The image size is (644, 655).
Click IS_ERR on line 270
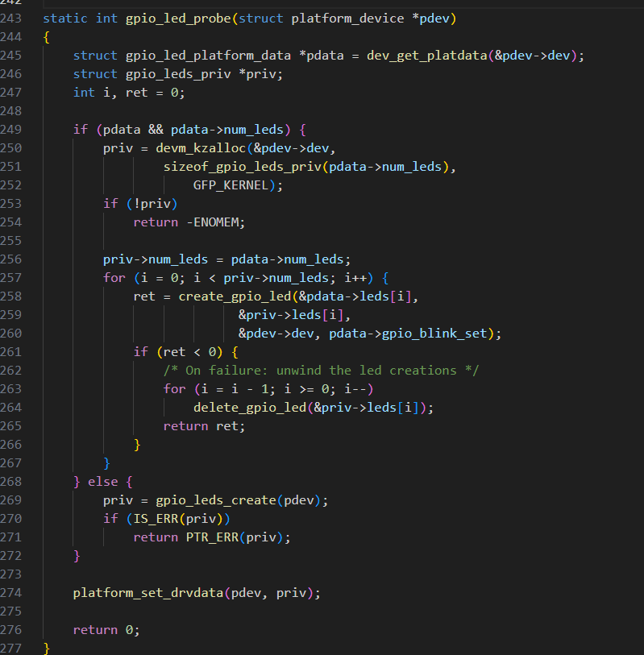(x=156, y=519)
